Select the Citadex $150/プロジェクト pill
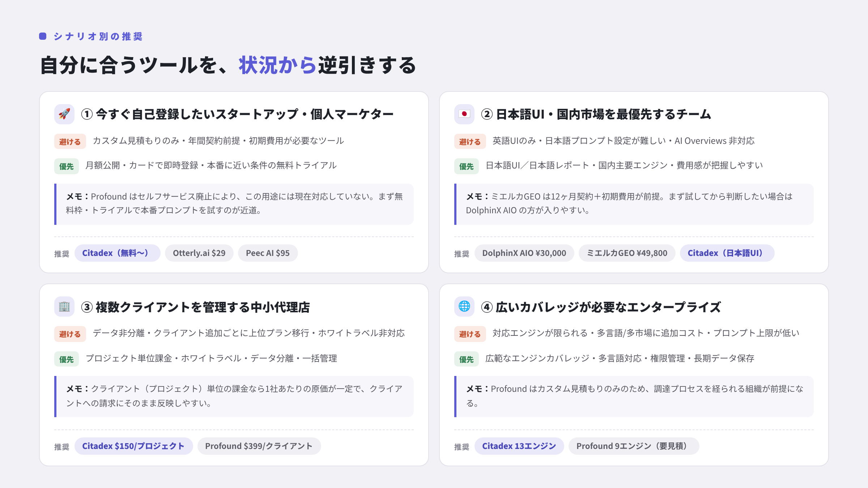 pos(133,446)
